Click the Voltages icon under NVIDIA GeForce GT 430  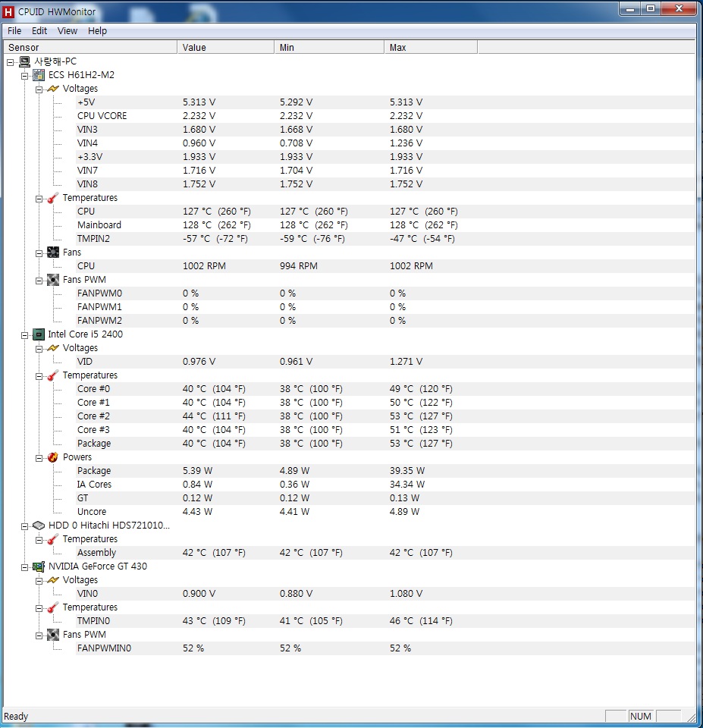(53, 580)
